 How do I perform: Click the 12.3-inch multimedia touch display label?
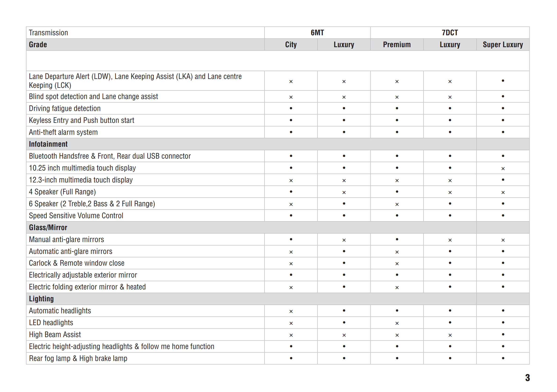point(81,180)
